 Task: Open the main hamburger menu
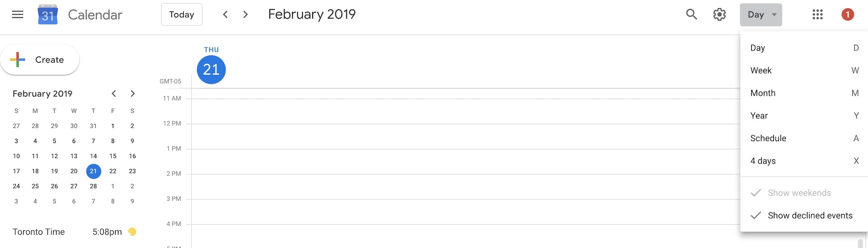18,14
